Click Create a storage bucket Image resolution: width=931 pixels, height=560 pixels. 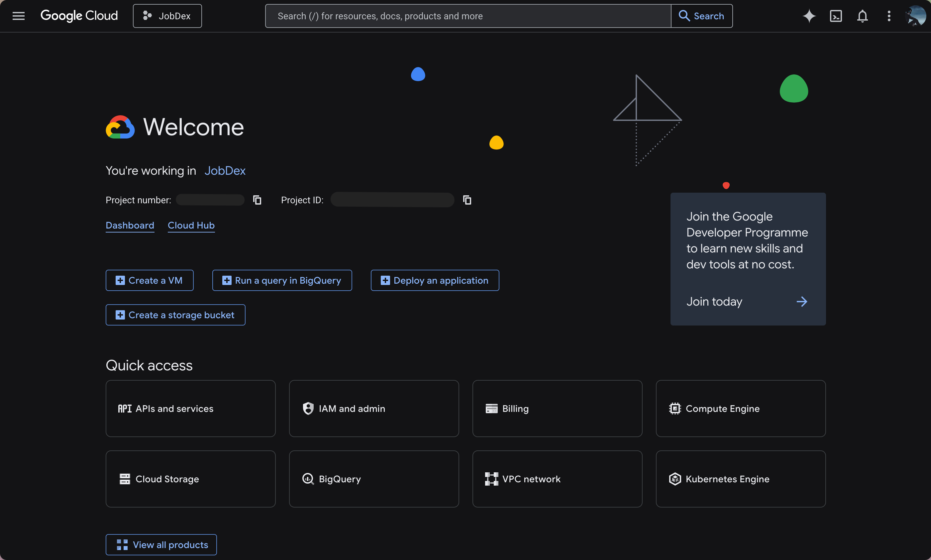(x=175, y=315)
